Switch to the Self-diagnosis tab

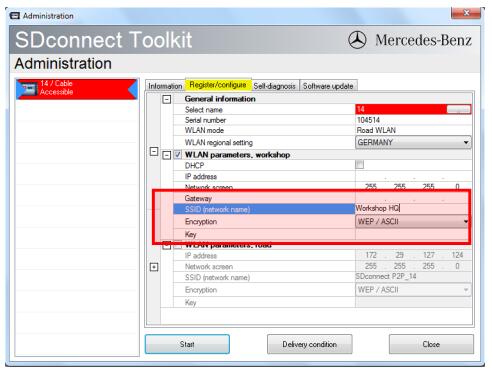275,86
